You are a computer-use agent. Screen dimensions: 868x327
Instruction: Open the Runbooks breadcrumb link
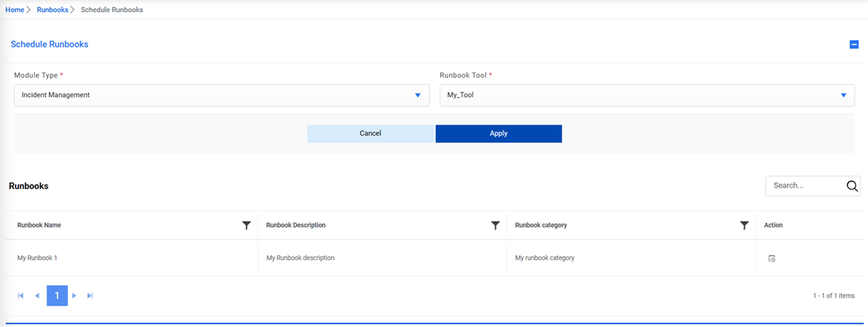(x=53, y=10)
